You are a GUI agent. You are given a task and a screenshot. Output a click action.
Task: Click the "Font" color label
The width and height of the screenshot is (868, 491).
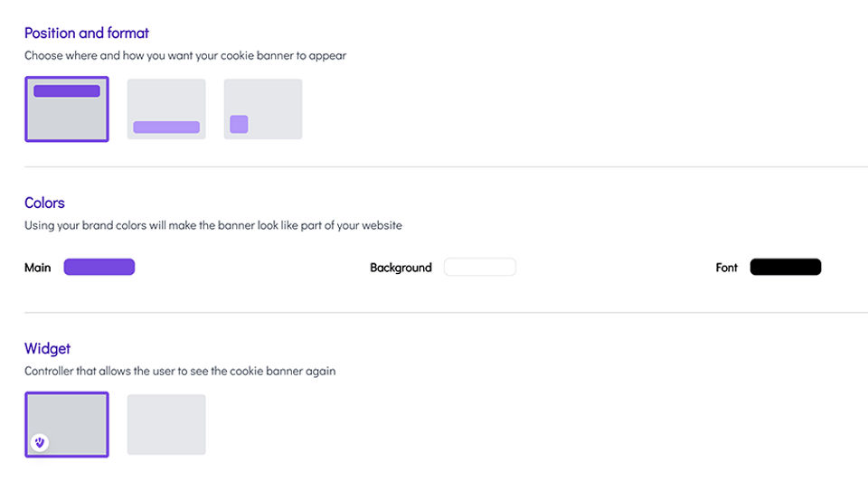(x=727, y=268)
